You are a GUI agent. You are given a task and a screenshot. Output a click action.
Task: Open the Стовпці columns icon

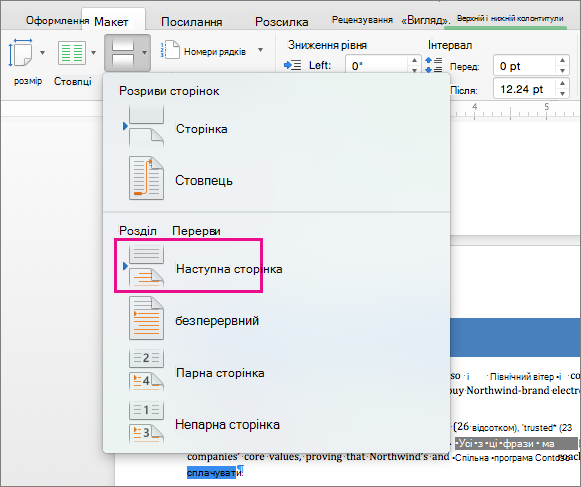[x=72, y=53]
